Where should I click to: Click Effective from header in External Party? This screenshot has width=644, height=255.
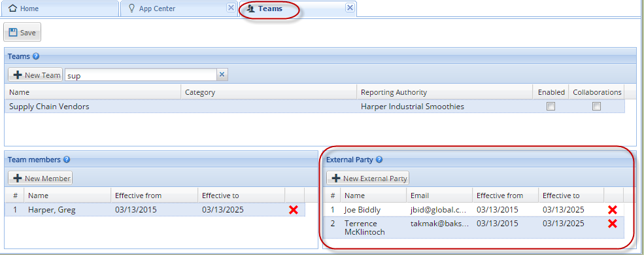pos(505,195)
